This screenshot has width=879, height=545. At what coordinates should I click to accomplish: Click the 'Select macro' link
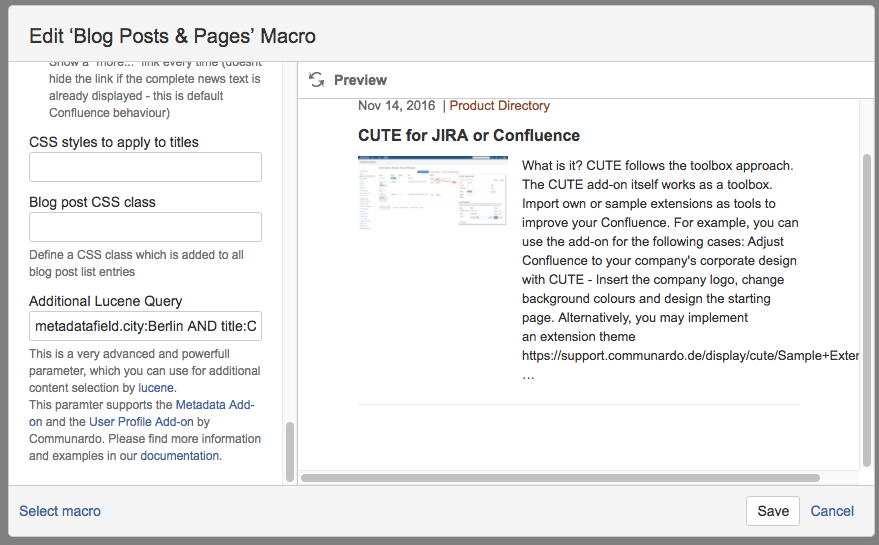tap(60, 511)
